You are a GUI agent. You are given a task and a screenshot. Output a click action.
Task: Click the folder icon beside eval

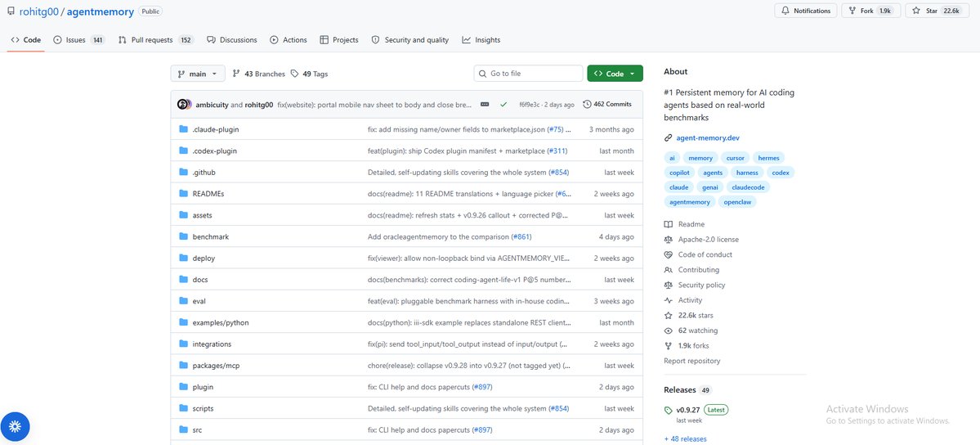(183, 301)
